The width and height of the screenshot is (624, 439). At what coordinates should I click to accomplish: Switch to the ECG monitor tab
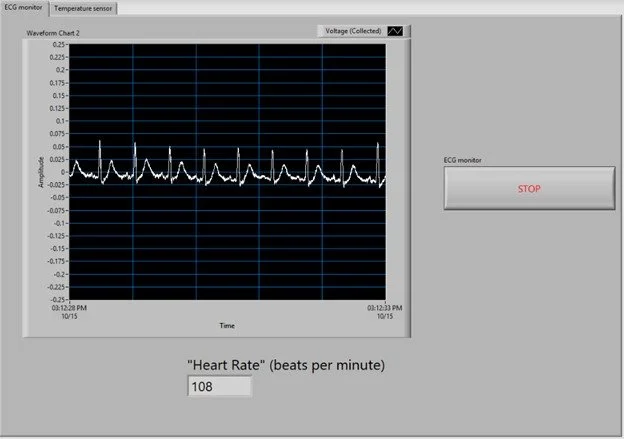coord(24,8)
